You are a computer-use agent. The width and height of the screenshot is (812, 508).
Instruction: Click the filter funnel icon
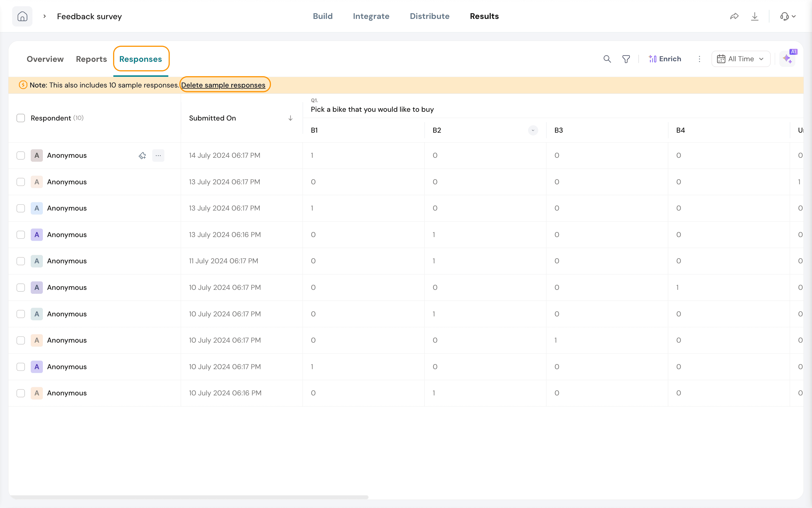tap(626, 59)
